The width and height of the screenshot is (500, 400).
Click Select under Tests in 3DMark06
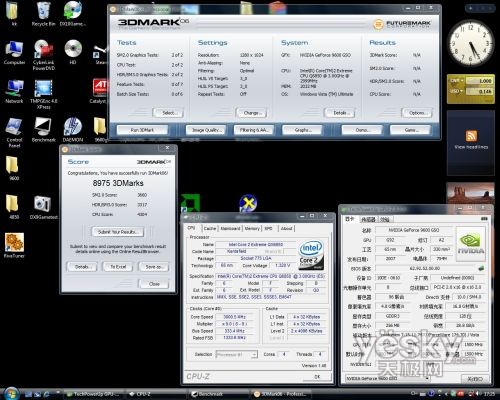point(168,113)
